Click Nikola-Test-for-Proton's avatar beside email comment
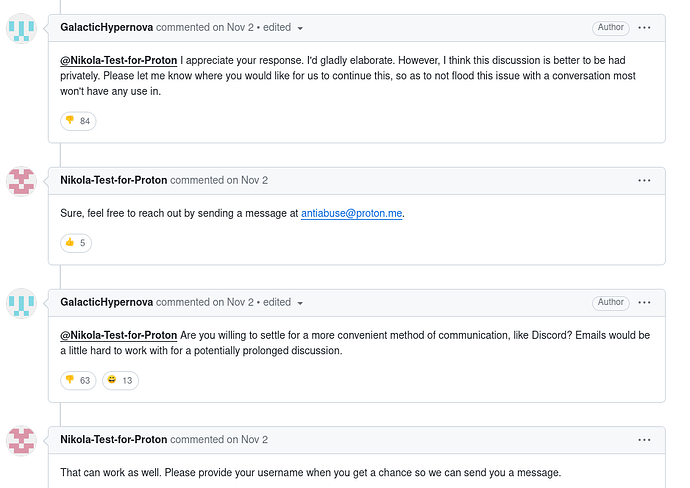 pyautogui.click(x=22, y=181)
